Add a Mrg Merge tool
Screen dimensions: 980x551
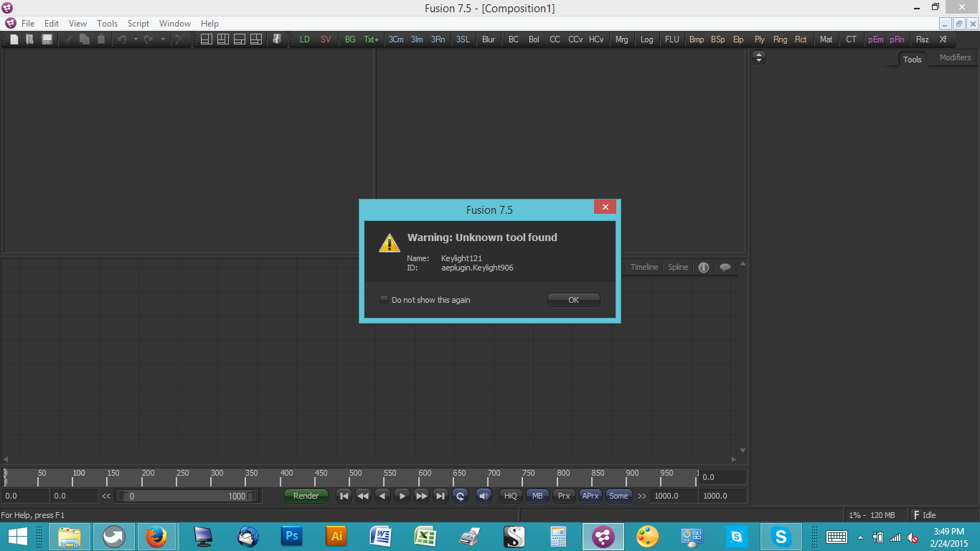[x=621, y=39]
